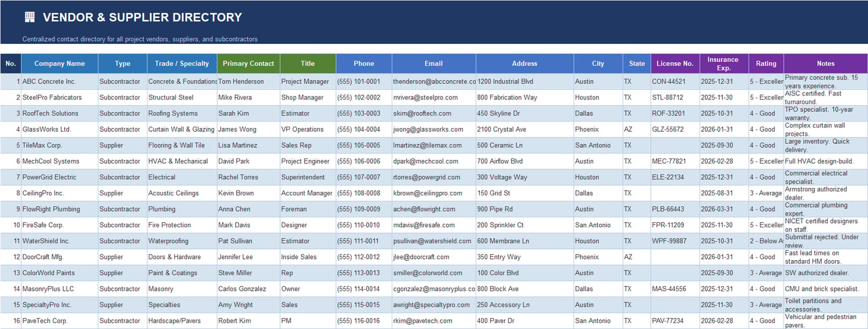Viewport: 868px width, 329px height.
Task: Click the 2026-03-31 insurance expiration cell
Action: coord(724,209)
